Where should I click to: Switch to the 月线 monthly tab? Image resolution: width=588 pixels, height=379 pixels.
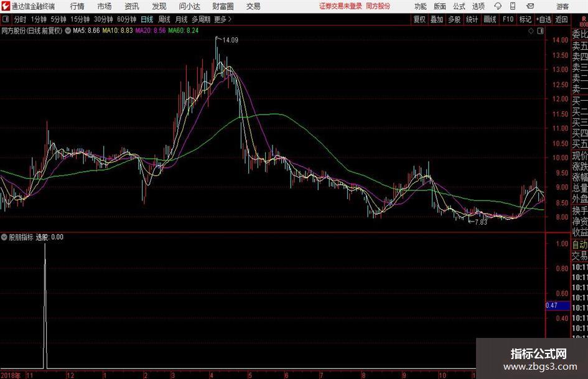[x=181, y=19]
